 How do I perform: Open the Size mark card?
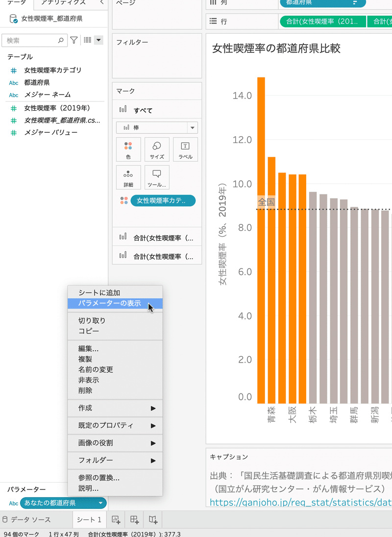[157, 149]
